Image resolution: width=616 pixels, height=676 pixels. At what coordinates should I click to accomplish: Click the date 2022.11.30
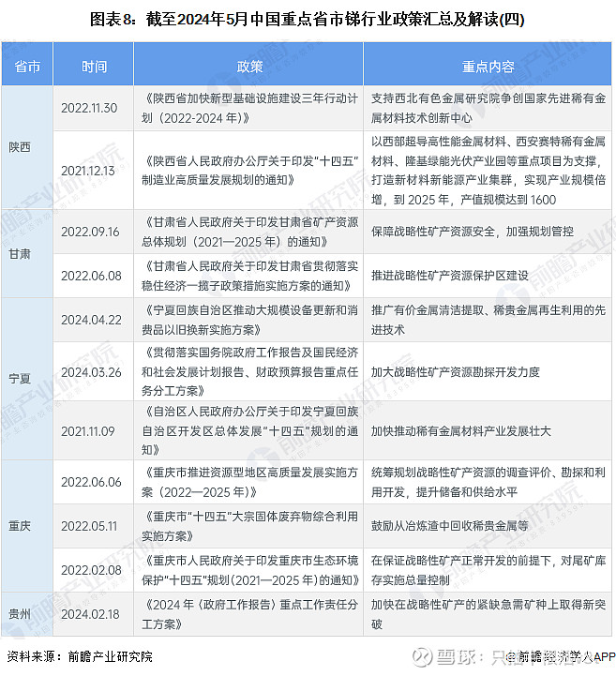point(89,108)
